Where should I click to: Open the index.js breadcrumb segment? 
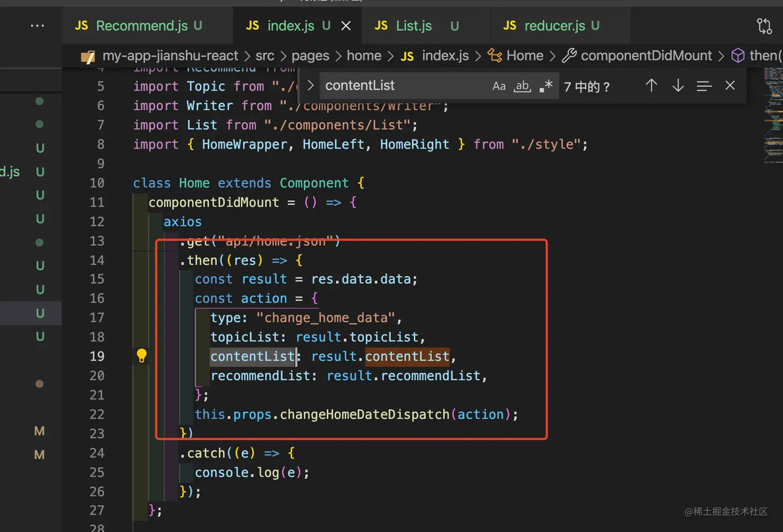[x=445, y=55]
